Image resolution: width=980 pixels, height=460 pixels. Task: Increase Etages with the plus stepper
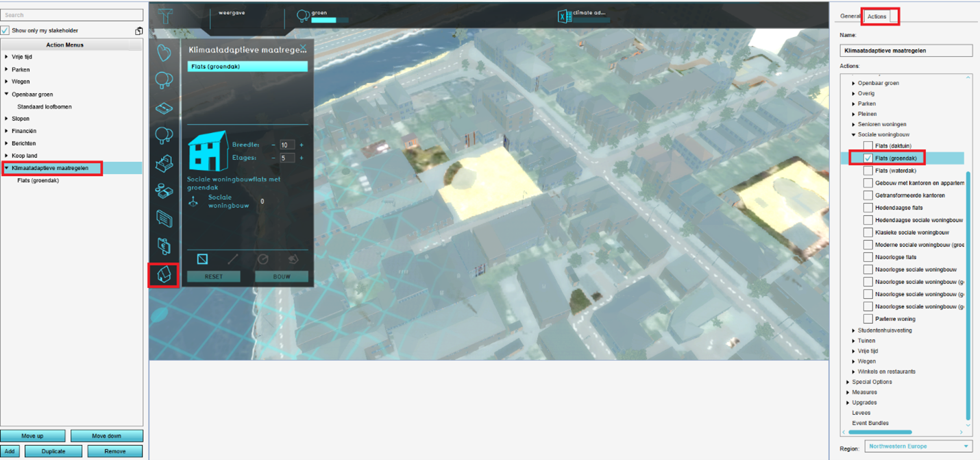[301, 158]
